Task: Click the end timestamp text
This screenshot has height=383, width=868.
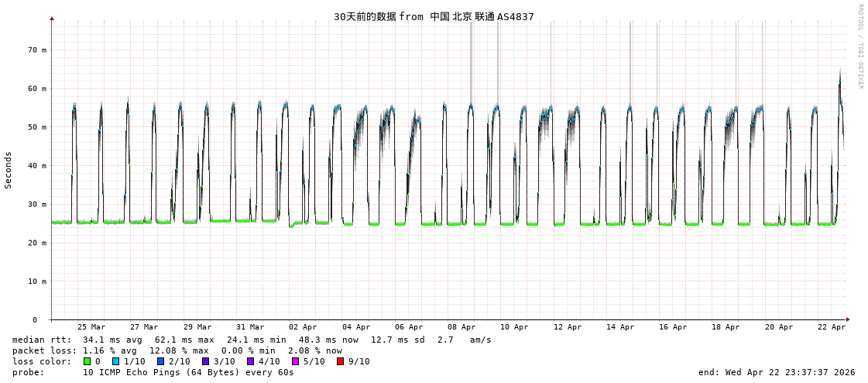Action: 777,372
